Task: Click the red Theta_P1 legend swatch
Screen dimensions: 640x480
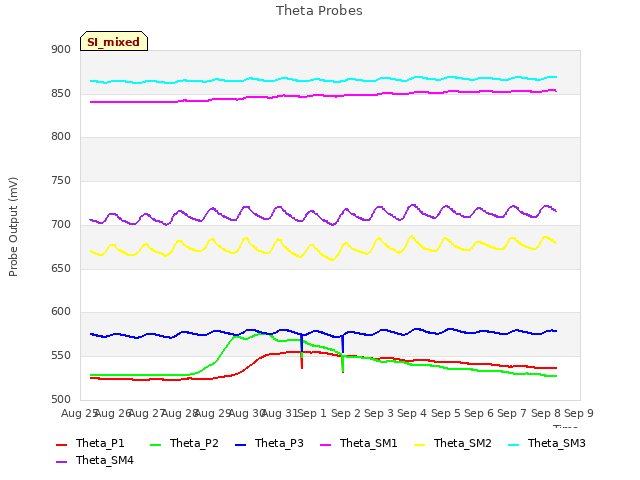Action: (61, 444)
